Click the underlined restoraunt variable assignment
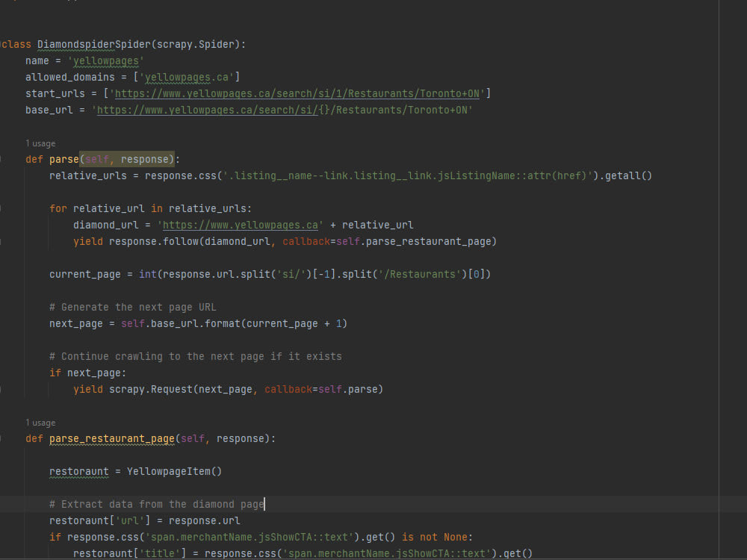This screenshot has width=747, height=560. pos(78,471)
